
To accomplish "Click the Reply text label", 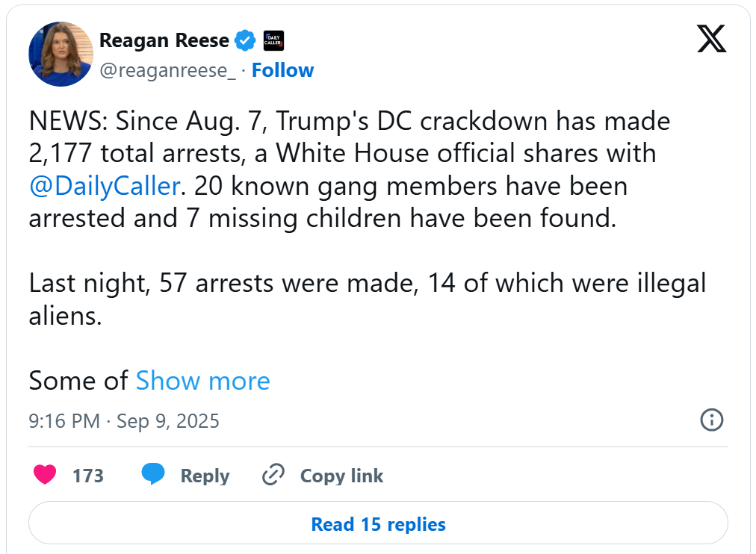I will click(205, 476).
